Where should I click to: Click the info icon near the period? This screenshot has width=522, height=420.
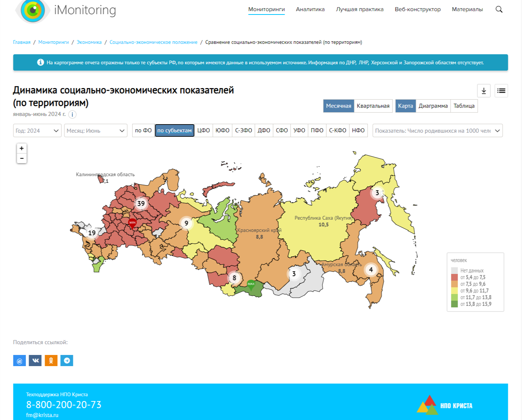(72, 114)
